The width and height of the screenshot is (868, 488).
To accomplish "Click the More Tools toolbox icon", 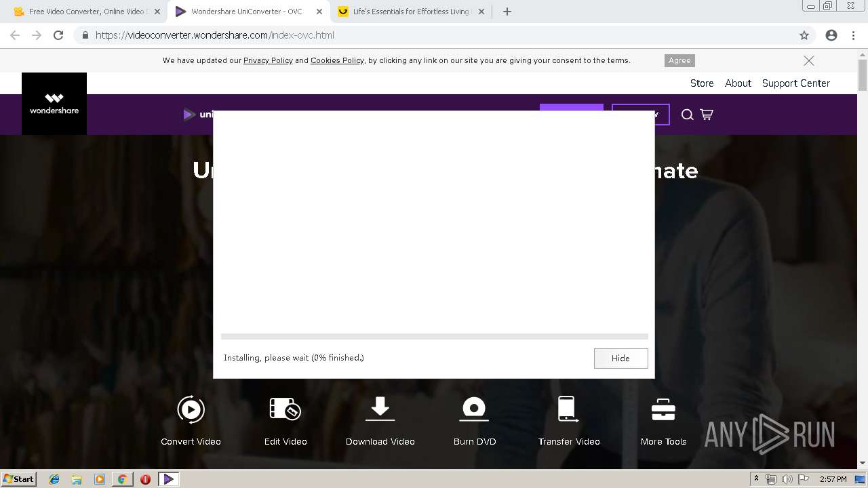I will 663,409.
